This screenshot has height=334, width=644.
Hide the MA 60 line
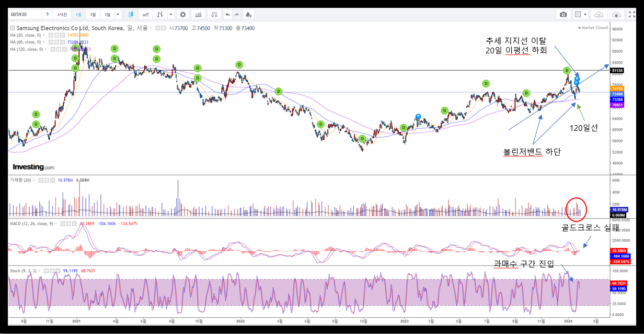point(51,42)
